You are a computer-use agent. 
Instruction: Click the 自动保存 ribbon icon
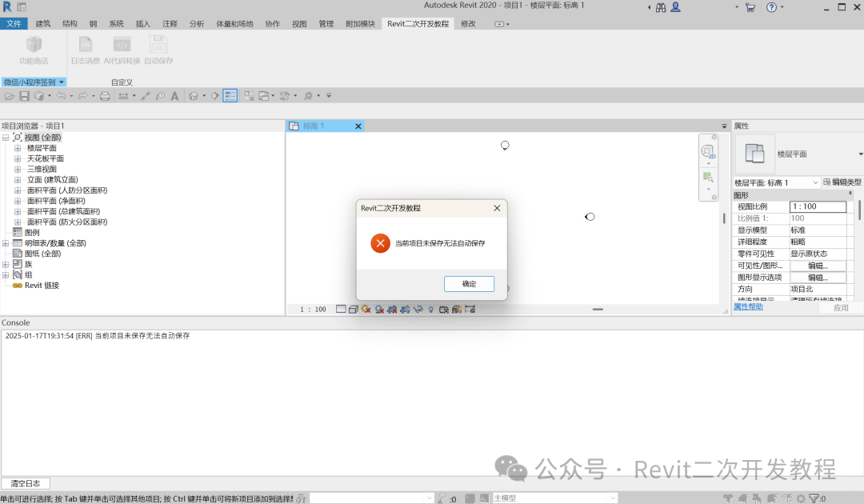tap(158, 43)
